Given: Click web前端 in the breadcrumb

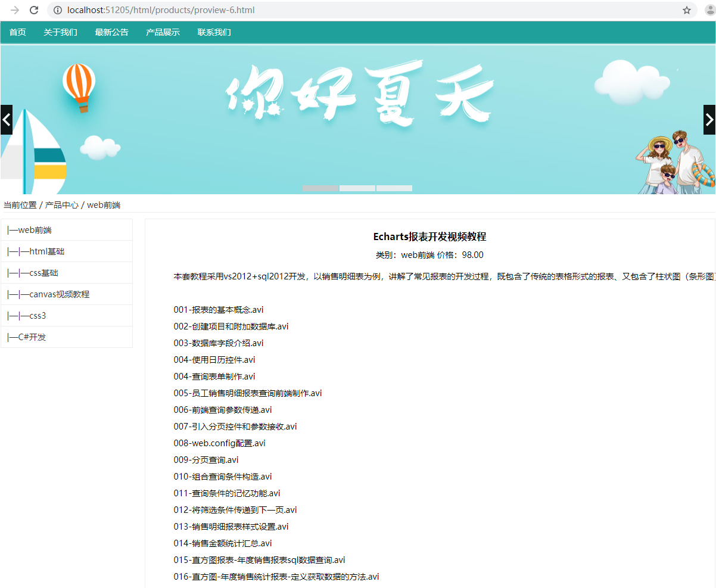Looking at the screenshot, I should (x=104, y=205).
